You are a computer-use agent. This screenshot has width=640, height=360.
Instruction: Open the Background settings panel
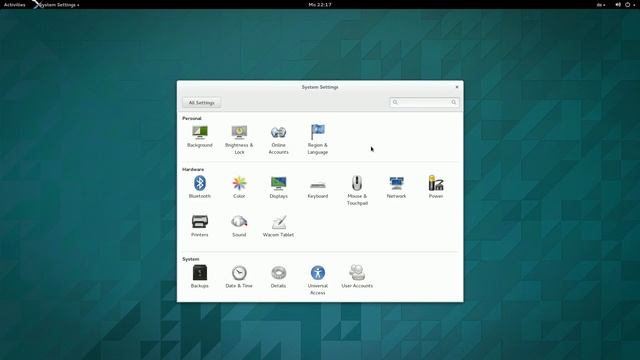tap(200, 136)
